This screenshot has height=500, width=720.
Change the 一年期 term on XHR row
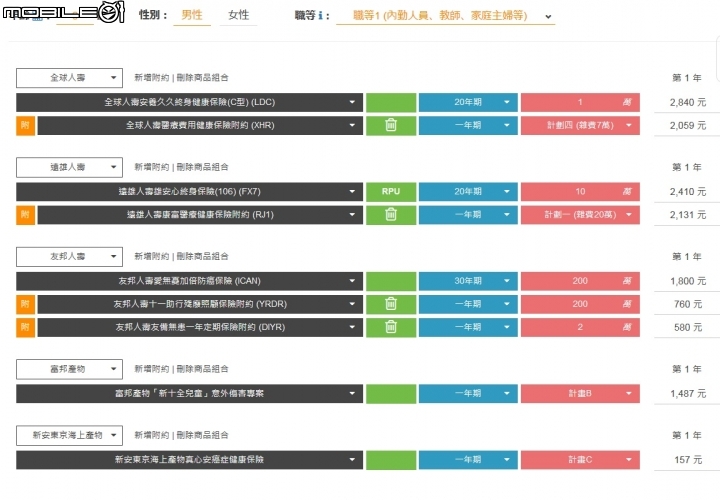click(x=468, y=125)
